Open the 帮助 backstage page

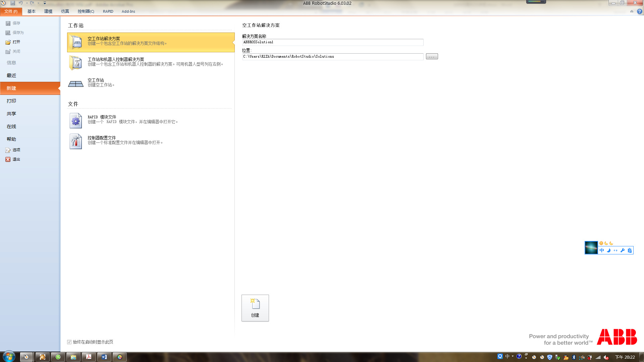(x=11, y=139)
